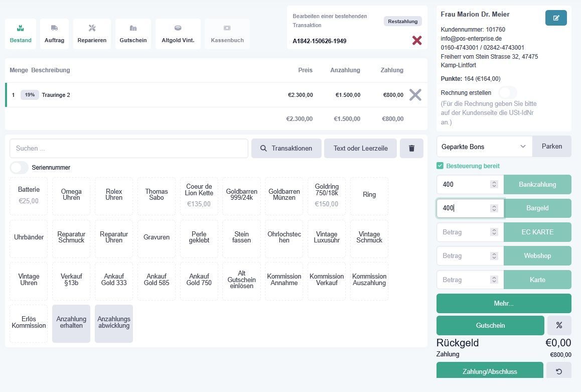Click the EC KARTE Betrag field
This screenshot has width=581, height=392.
[x=470, y=232]
